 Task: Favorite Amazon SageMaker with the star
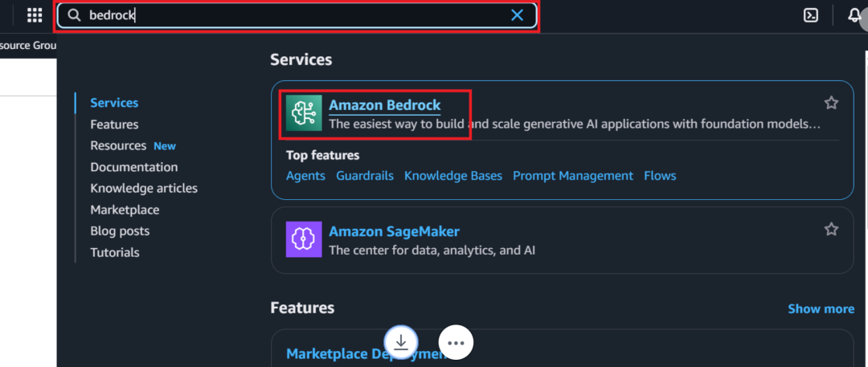pos(831,230)
